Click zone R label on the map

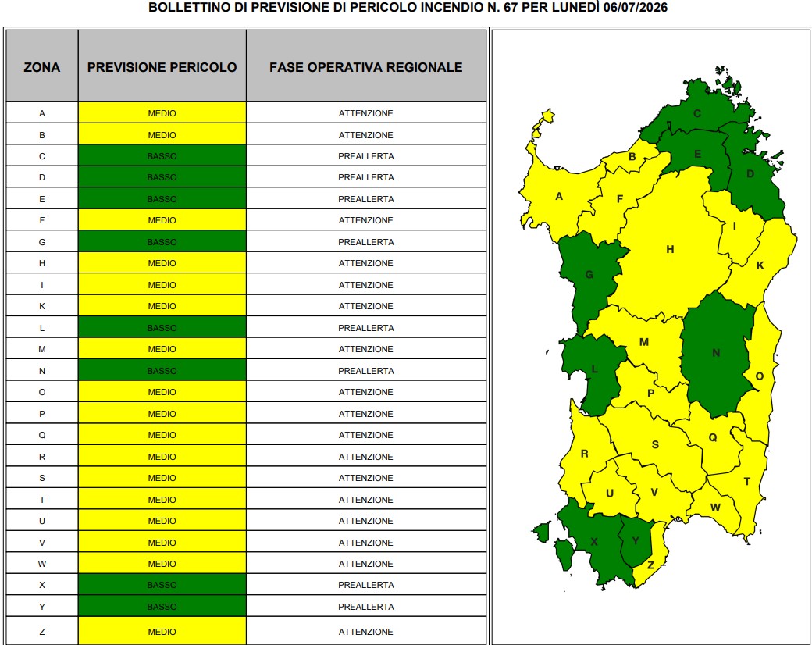point(584,454)
